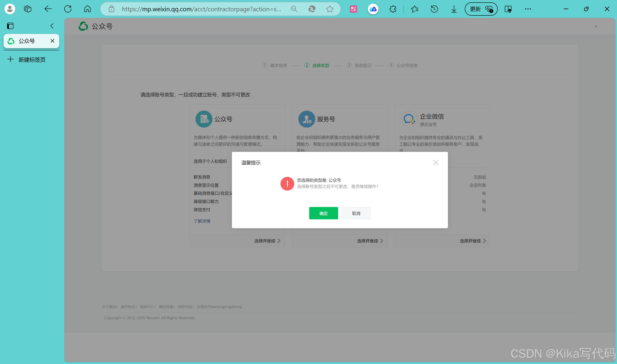Star this page as a favorite
This screenshot has width=617, height=364.
pyautogui.click(x=330, y=9)
